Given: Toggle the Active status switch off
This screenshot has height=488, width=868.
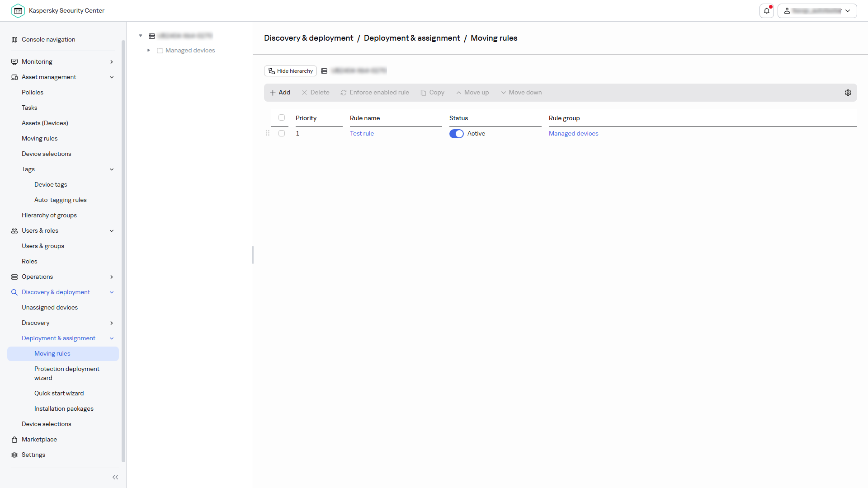Looking at the screenshot, I should click(456, 134).
